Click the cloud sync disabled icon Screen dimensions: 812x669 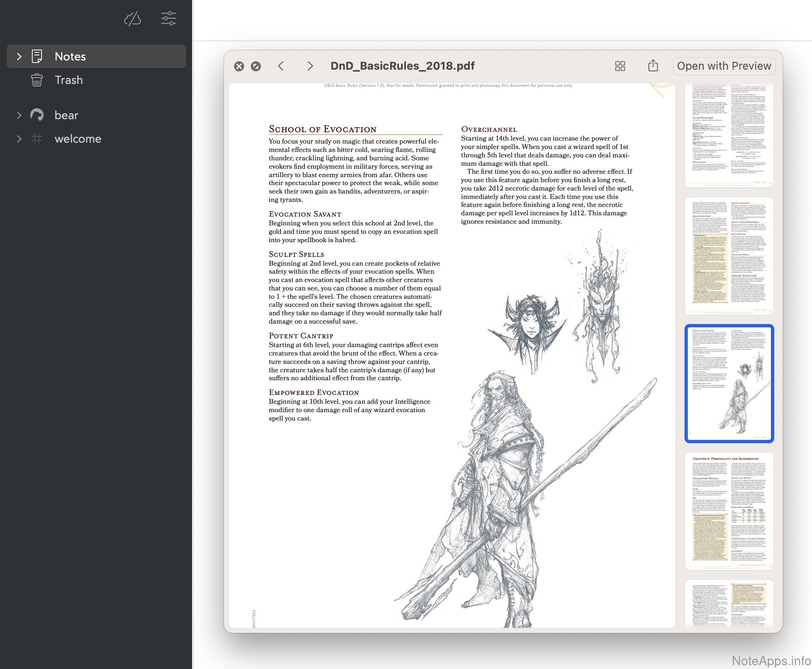[x=133, y=19]
